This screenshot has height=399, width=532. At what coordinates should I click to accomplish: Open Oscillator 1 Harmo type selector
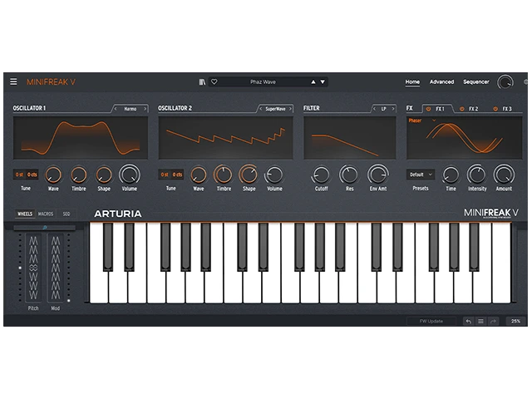[x=131, y=109]
